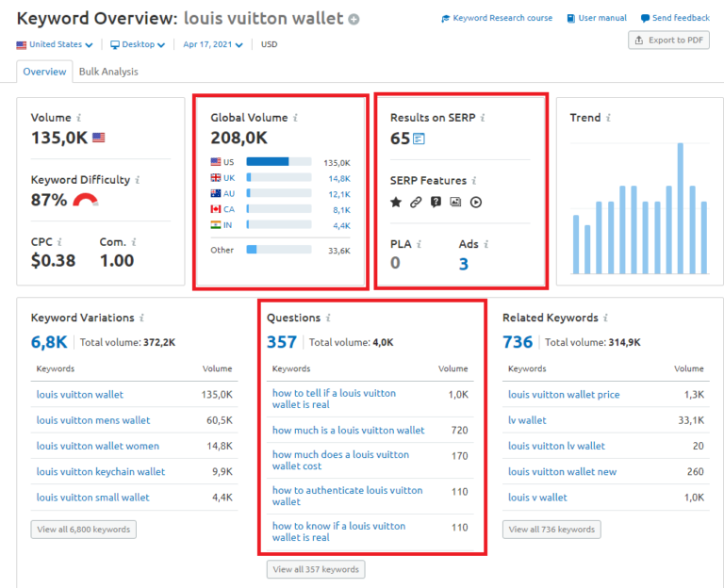The width and height of the screenshot is (724, 588).
Task: Click info icon next to Ads
Action: pos(486,244)
